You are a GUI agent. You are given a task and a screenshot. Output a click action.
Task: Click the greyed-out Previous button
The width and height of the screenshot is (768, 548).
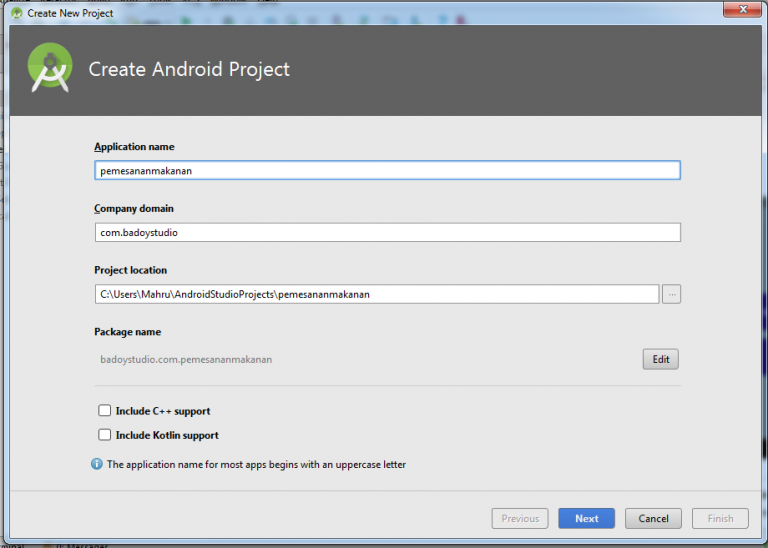pos(520,518)
